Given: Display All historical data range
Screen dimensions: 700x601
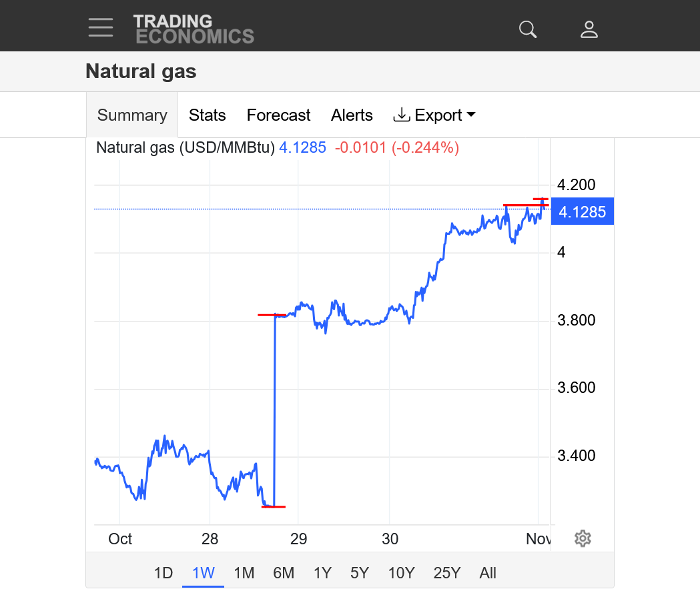Looking at the screenshot, I should tap(488, 573).
